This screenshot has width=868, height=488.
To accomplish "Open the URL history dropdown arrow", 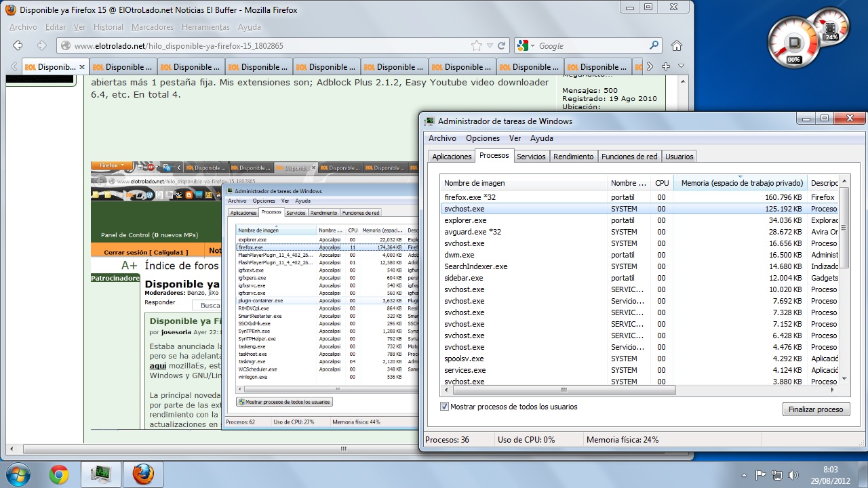I will pyautogui.click(x=490, y=45).
